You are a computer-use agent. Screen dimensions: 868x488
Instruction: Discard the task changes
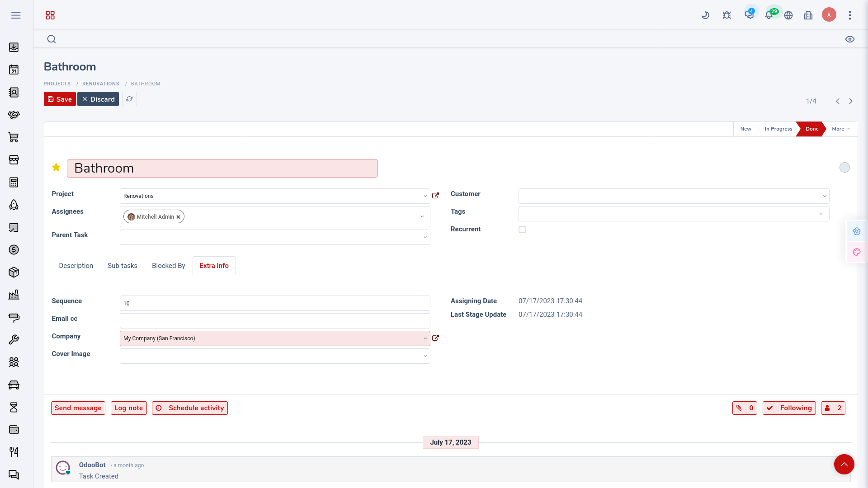click(x=98, y=99)
